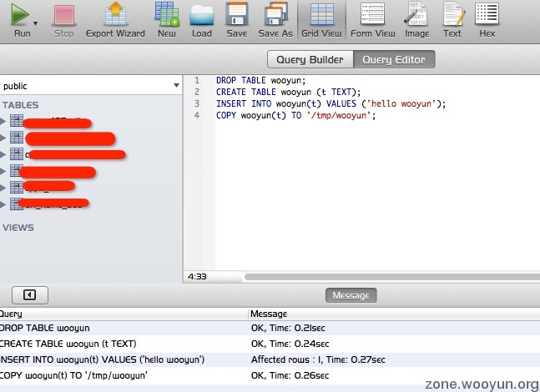Click the Stop execution icon

[x=64, y=15]
